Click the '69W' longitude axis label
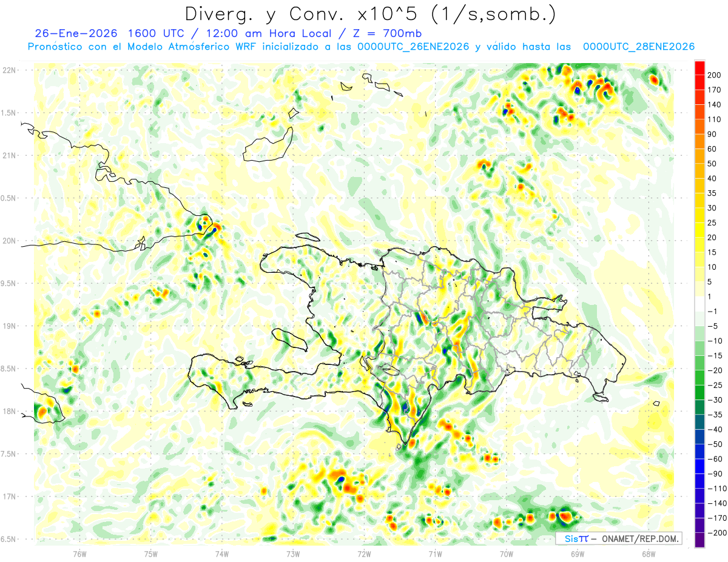This screenshot has width=728, height=562. 578,554
